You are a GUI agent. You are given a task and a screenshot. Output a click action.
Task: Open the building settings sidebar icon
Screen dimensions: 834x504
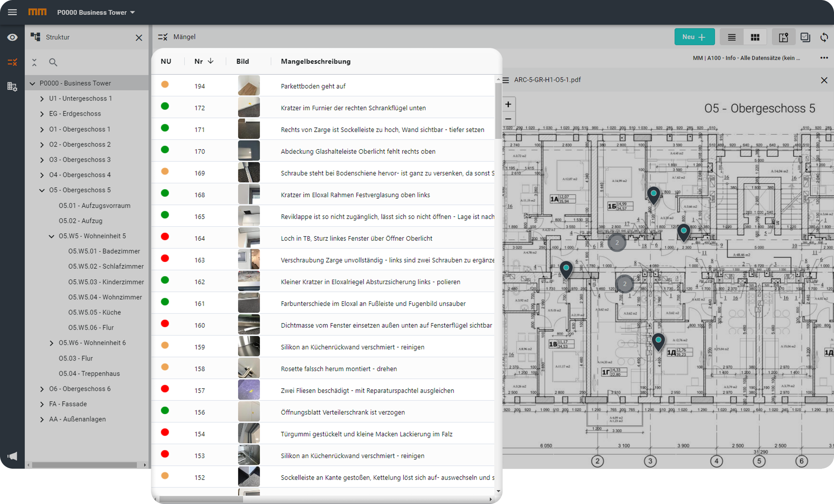pos(12,86)
